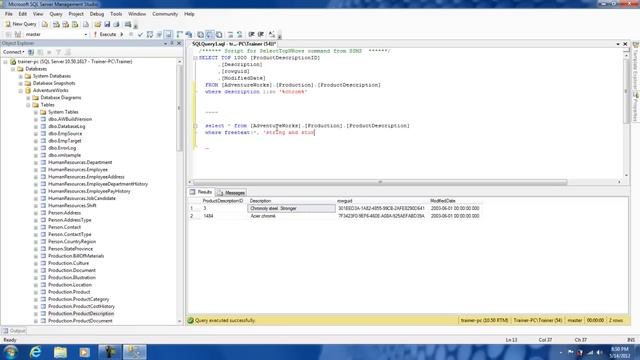
Task: Click the Execute query button
Action: (x=105, y=35)
